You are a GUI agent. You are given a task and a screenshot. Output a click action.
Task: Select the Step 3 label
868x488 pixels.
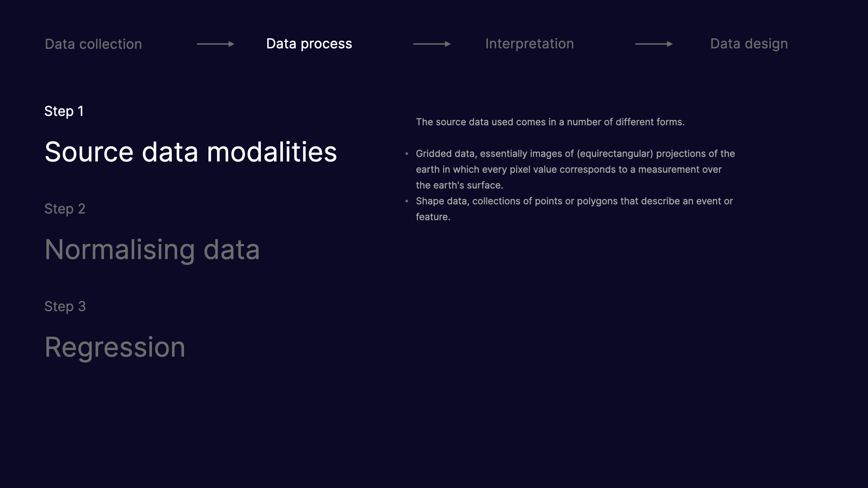coord(65,306)
